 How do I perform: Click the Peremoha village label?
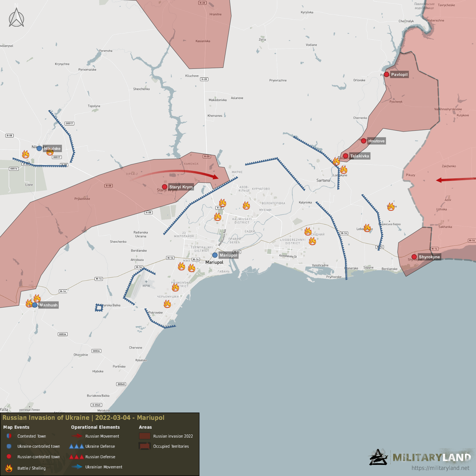pyautogui.click(x=106, y=51)
